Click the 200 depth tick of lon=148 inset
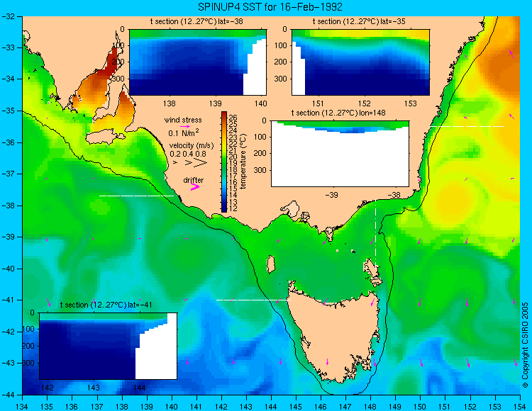 tap(260, 154)
